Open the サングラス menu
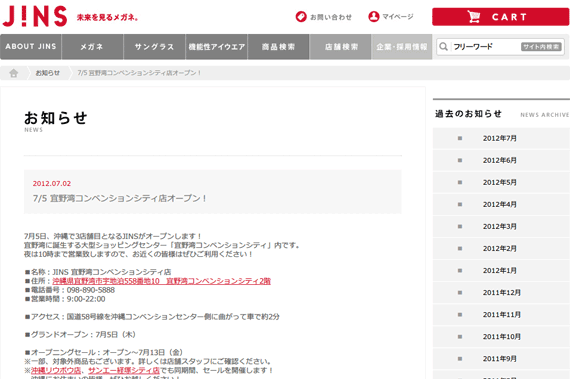The image size is (570, 379). [x=154, y=47]
